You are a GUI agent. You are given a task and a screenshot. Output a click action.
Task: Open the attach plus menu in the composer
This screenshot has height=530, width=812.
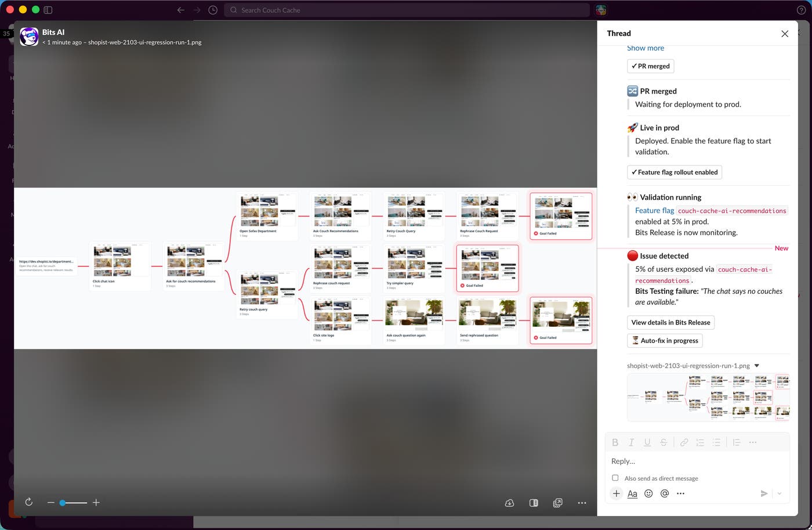616,493
